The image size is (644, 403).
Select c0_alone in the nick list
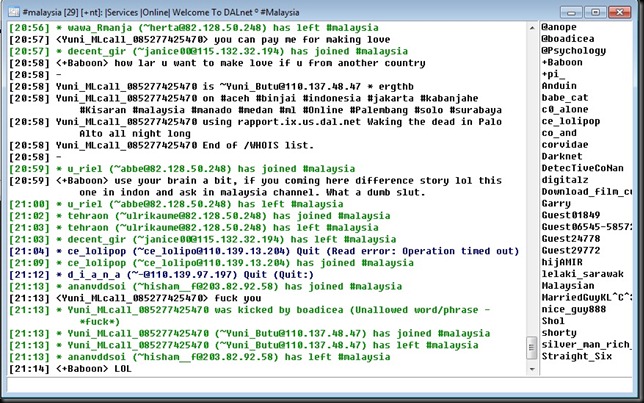click(565, 110)
